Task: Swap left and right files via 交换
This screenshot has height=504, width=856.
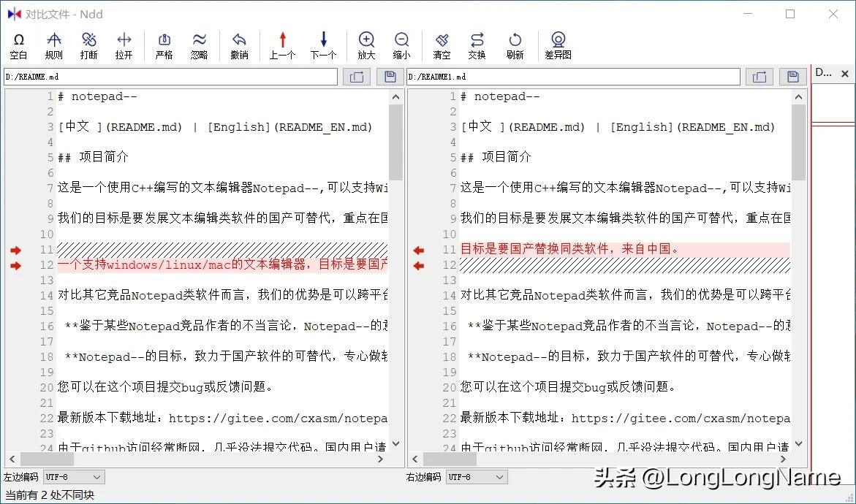Action: coord(477,44)
